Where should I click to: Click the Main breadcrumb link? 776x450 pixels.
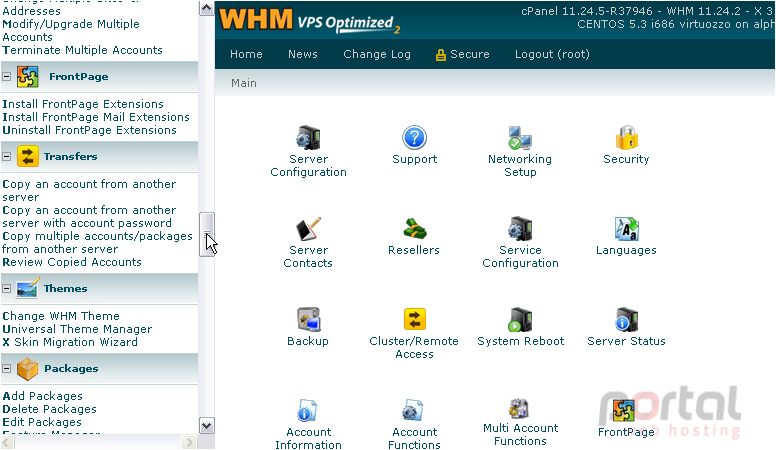243,83
